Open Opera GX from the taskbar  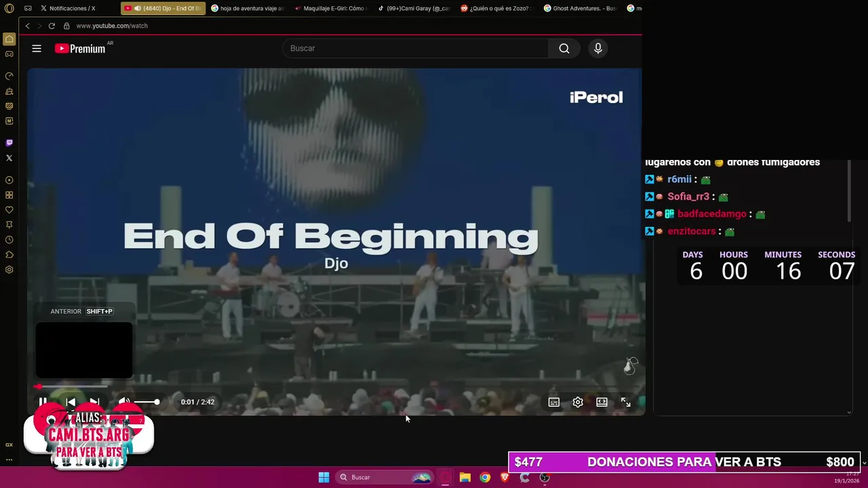[x=446, y=477]
